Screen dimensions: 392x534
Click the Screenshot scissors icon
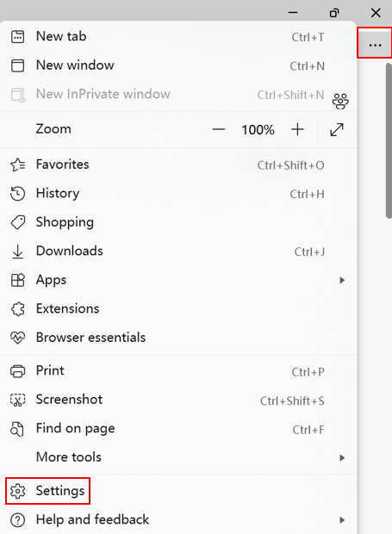(18, 400)
